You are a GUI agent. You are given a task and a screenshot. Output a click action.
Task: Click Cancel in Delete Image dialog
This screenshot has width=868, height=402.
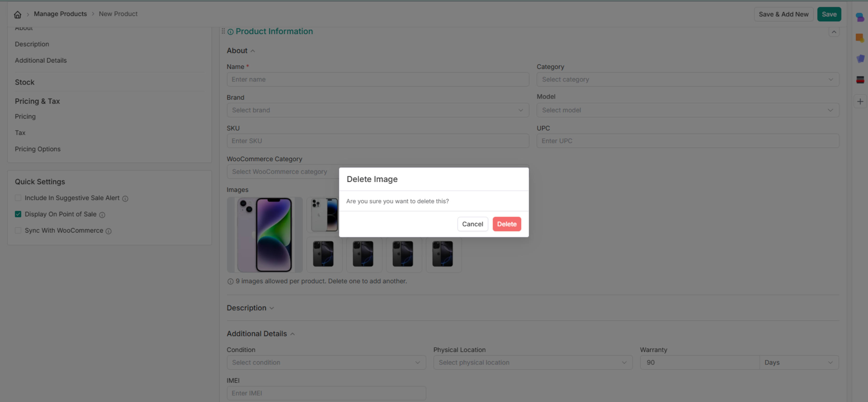click(x=472, y=224)
